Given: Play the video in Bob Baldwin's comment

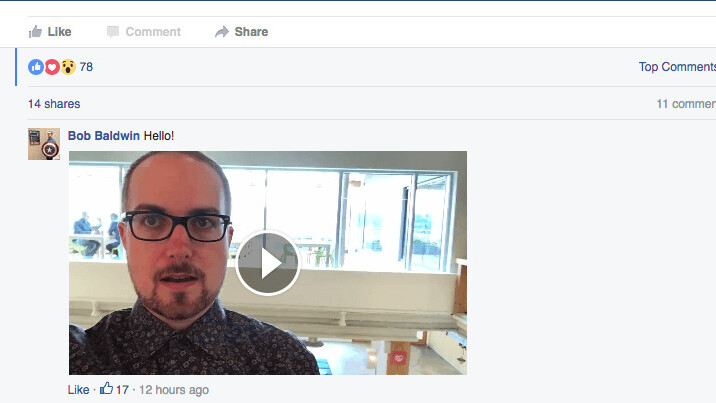Looking at the screenshot, I should 268,263.
